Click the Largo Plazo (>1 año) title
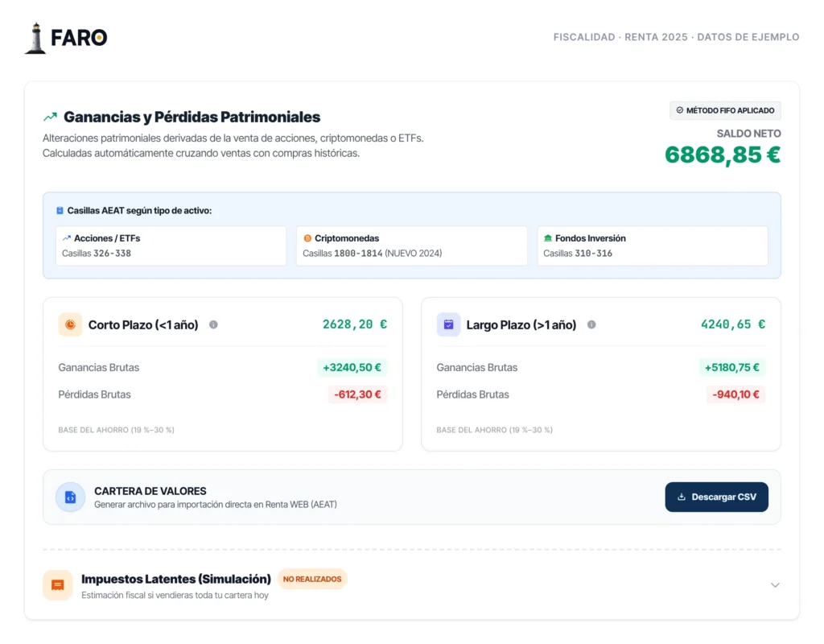 [521, 325]
